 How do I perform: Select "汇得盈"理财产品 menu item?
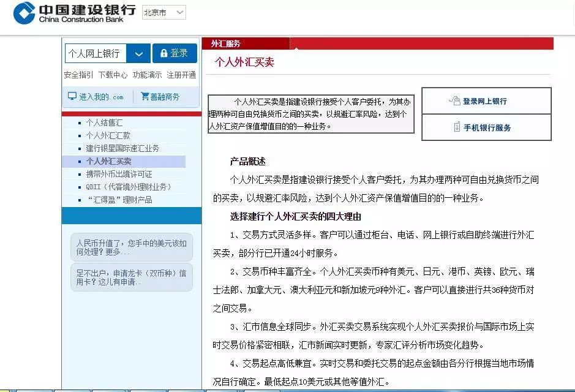(x=119, y=200)
